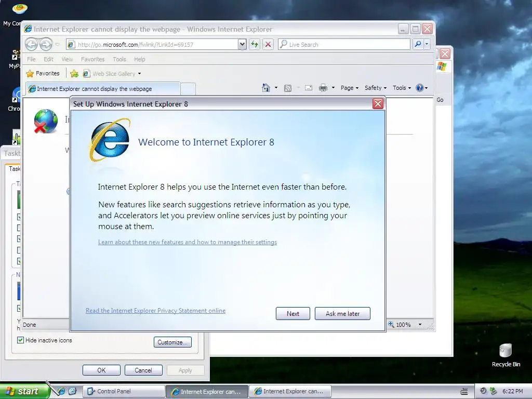Click the Windows Start button
The height and width of the screenshot is (399, 532).
pos(23,391)
